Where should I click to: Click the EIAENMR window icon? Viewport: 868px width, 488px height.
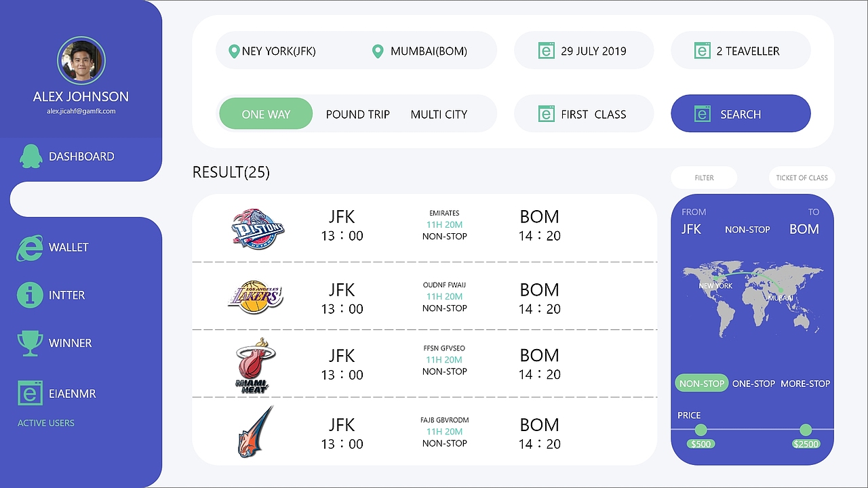[30, 393]
